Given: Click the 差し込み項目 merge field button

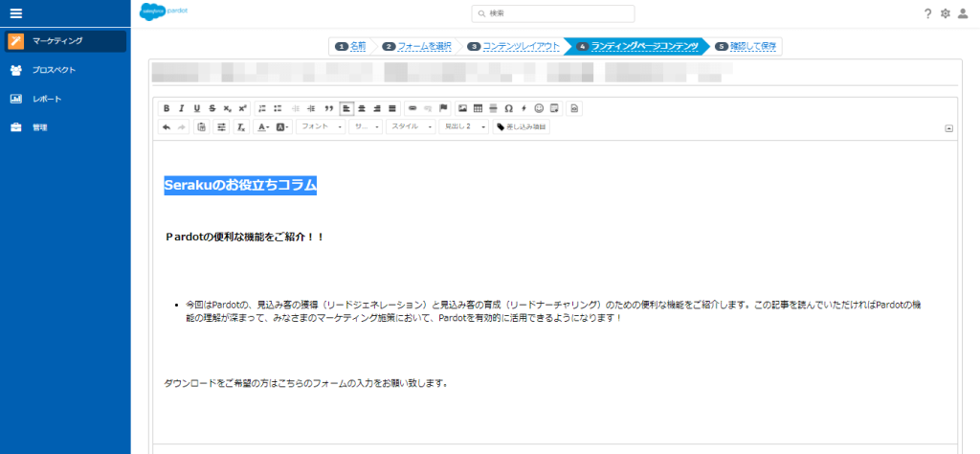Looking at the screenshot, I should tap(522, 127).
